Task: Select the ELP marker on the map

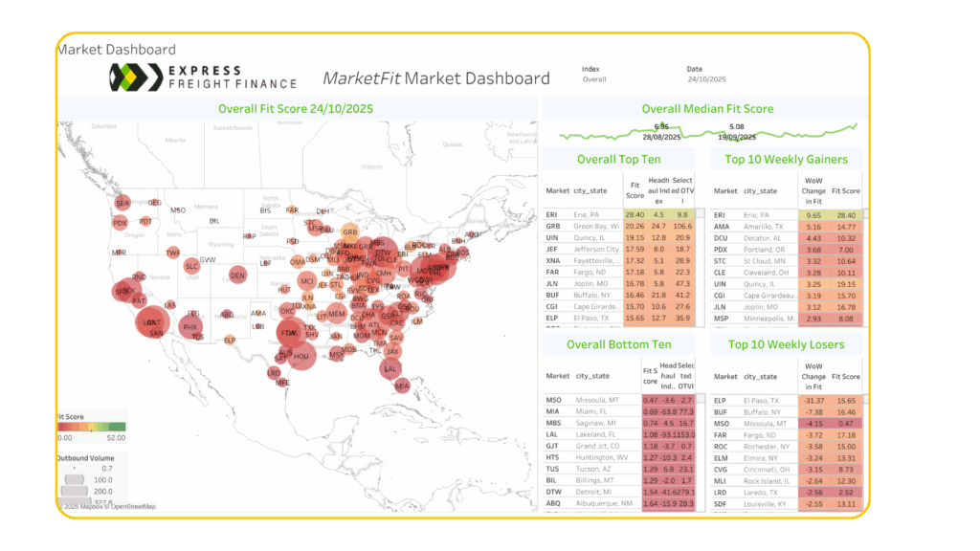Action: coord(230,340)
